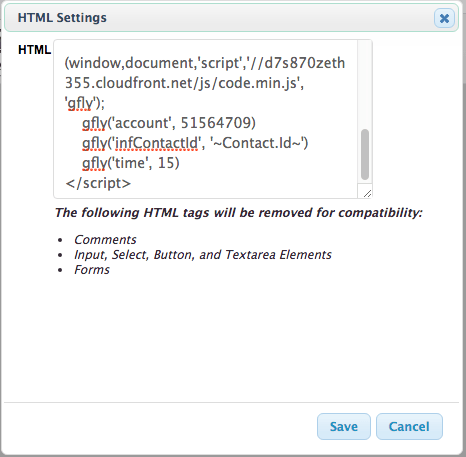Click the HTML field label
The image size is (466, 457).
34,50
